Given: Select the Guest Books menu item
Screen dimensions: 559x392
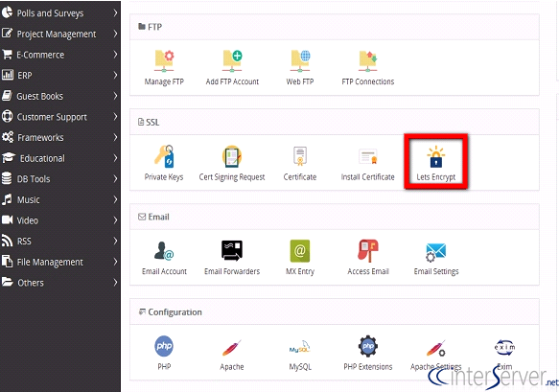Looking at the screenshot, I should click(x=59, y=96).
